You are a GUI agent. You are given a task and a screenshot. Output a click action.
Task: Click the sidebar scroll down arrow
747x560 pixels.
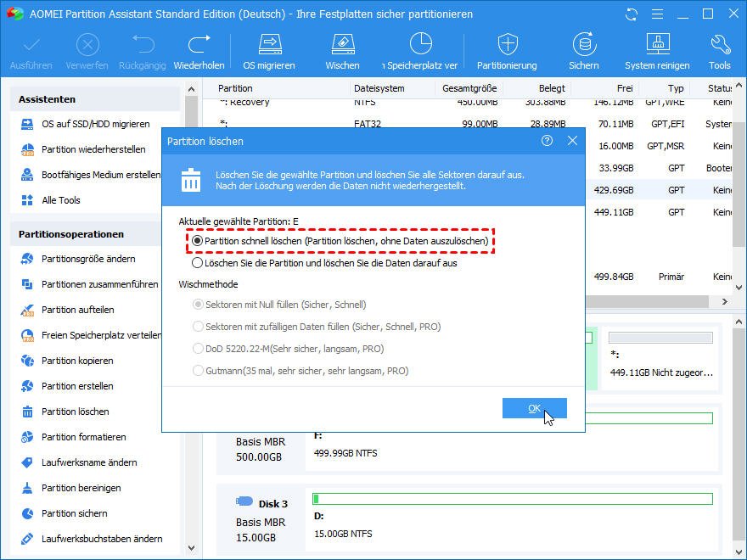192,548
